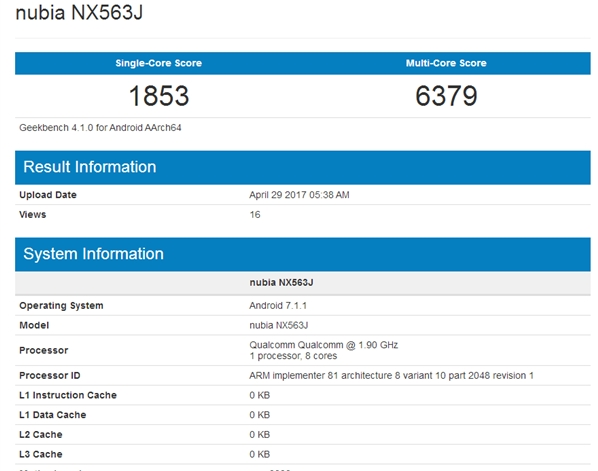Click the multi-core score value 6379
This screenshot has height=471, width=598.
click(446, 95)
